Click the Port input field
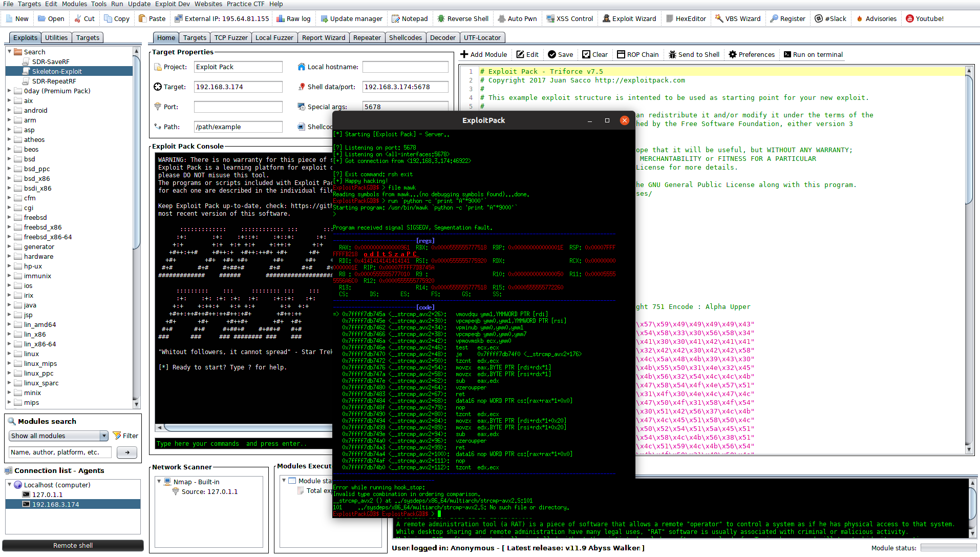 [238, 107]
